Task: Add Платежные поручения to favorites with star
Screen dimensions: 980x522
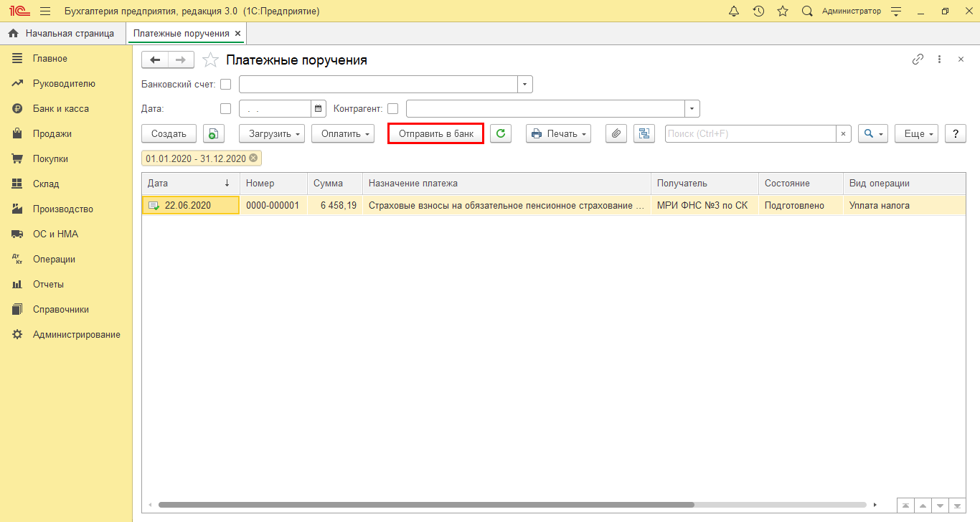Action: [210, 60]
